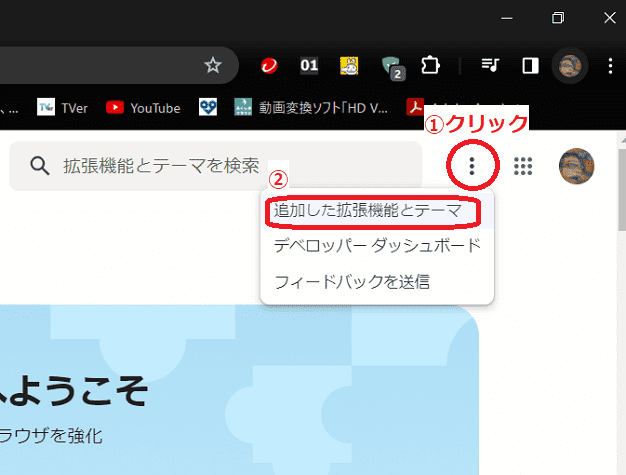The width and height of the screenshot is (626, 475).
Task: Select 追加した拡張機能とテーマ from the menu
Action: point(368,212)
